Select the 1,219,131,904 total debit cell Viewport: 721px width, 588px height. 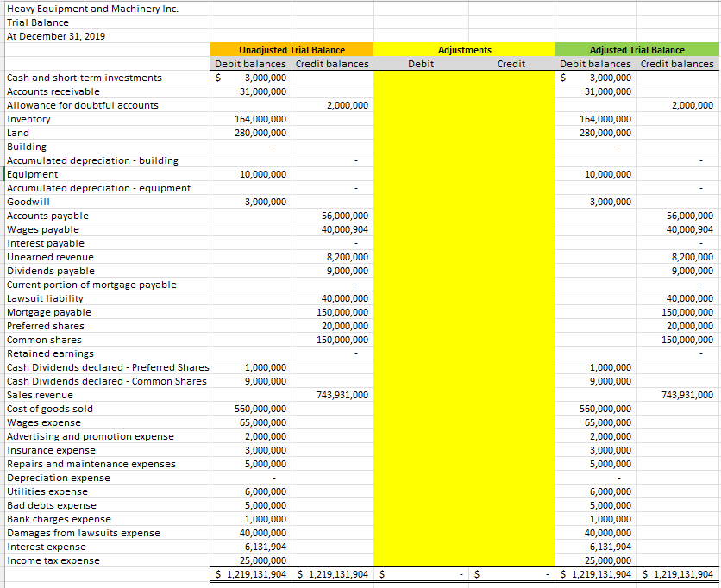250,574
